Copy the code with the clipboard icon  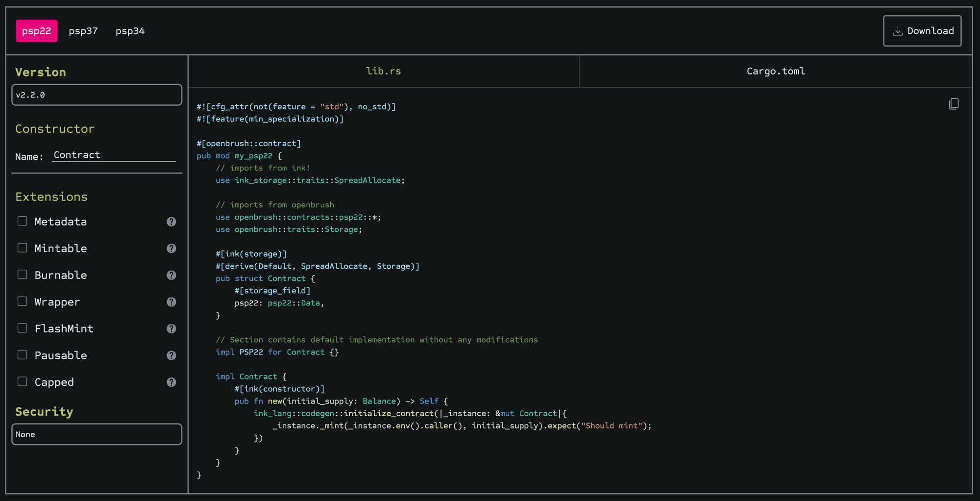[x=954, y=104]
